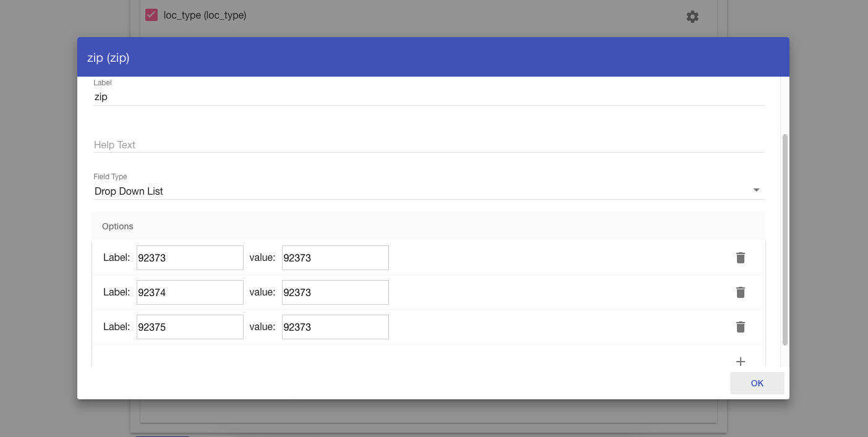The width and height of the screenshot is (868, 437).
Task: Edit the first option value field
Action: 334,258
